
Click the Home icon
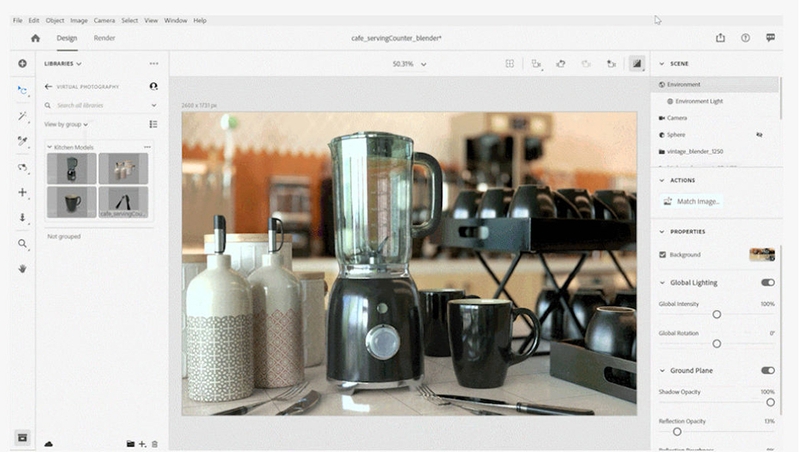tap(35, 38)
